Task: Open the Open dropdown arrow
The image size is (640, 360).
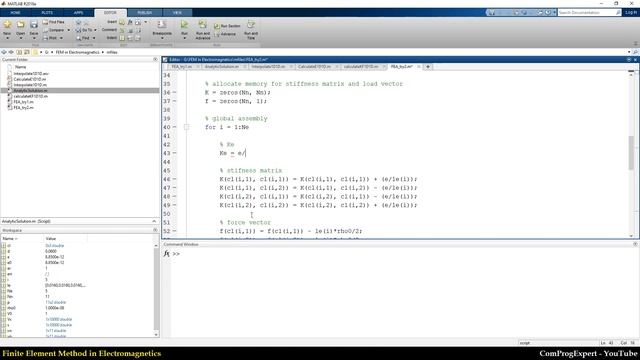Action: pos(20,38)
